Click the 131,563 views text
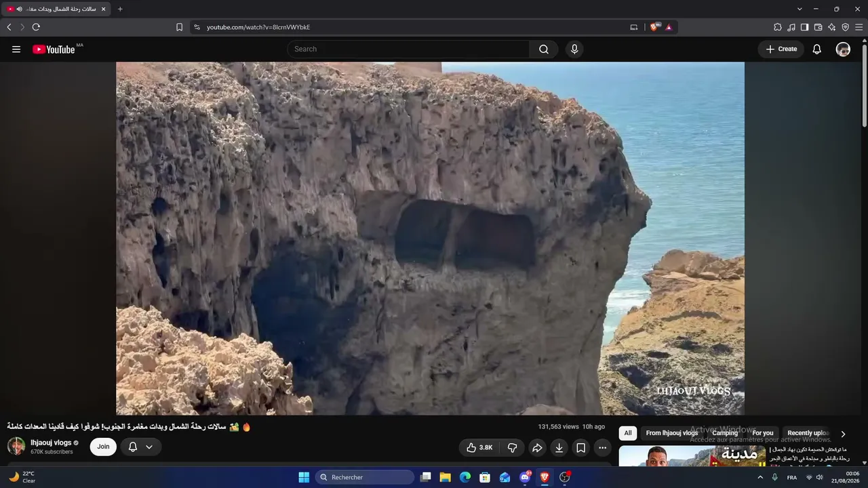 pyautogui.click(x=558, y=427)
